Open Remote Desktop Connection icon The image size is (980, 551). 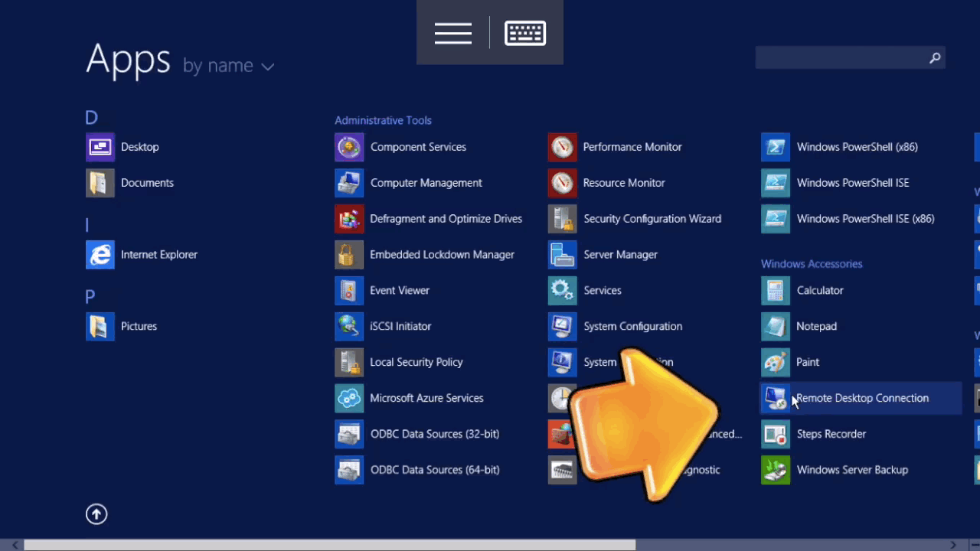(776, 399)
